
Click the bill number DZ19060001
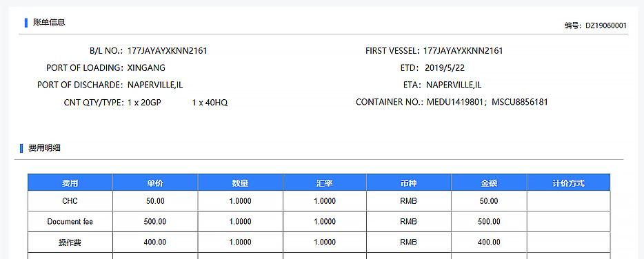point(606,25)
